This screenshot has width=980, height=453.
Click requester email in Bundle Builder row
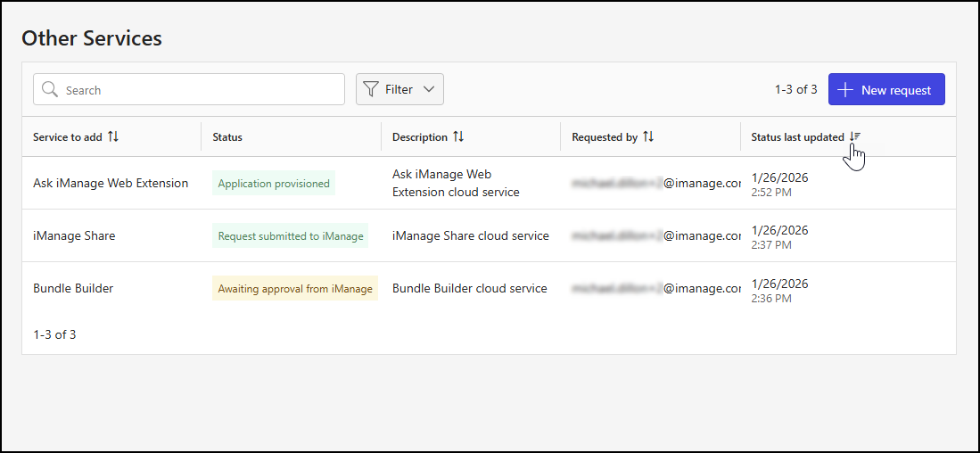point(656,288)
